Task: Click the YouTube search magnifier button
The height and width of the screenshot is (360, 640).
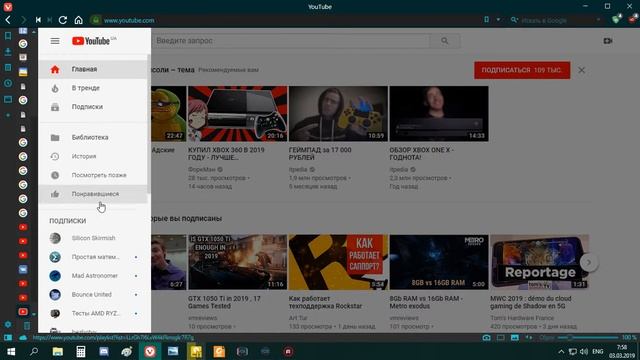Action: point(445,41)
